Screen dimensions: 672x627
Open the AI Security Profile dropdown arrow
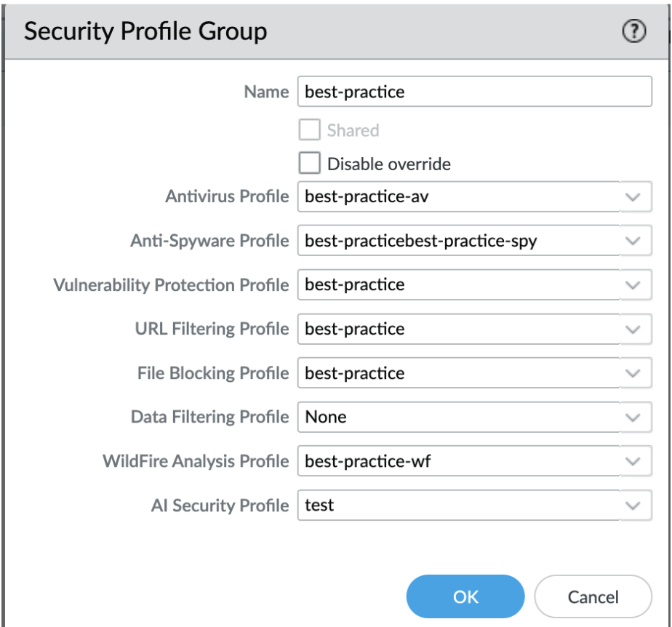click(x=635, y=505)
